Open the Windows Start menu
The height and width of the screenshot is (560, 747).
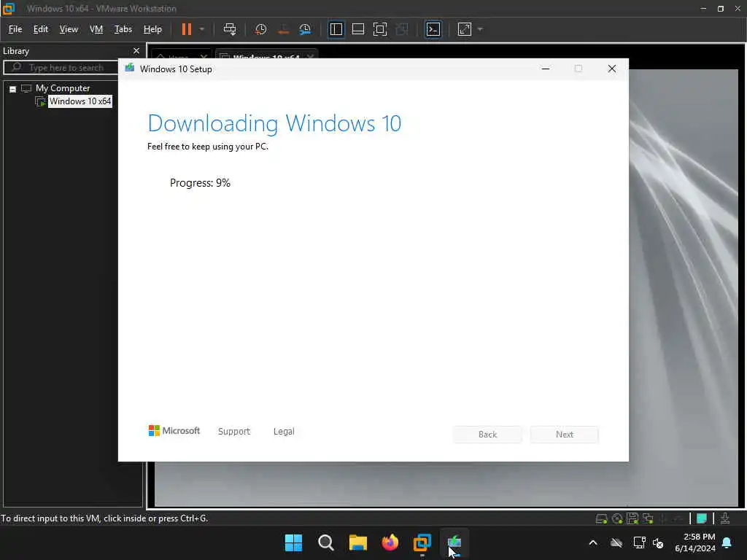293,542
